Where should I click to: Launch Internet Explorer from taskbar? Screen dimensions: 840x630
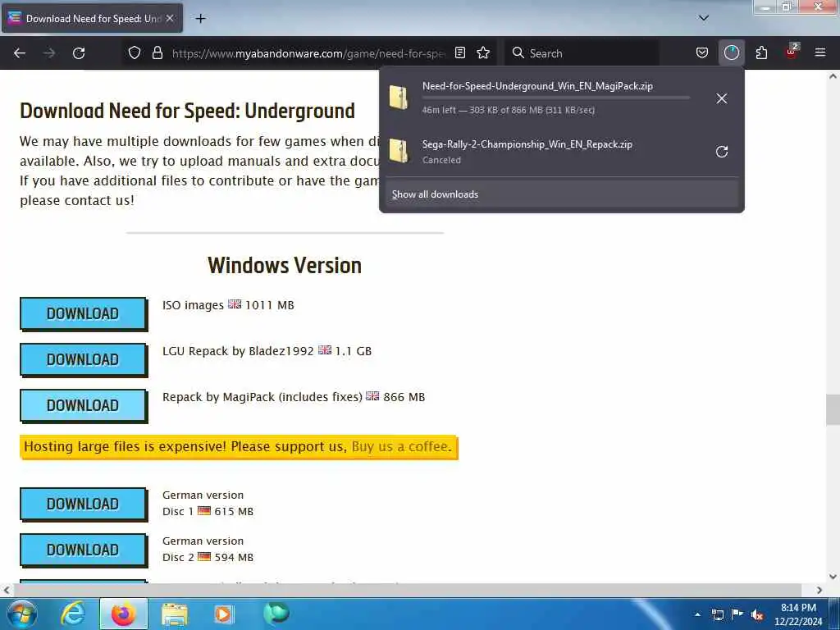(73, 614)
